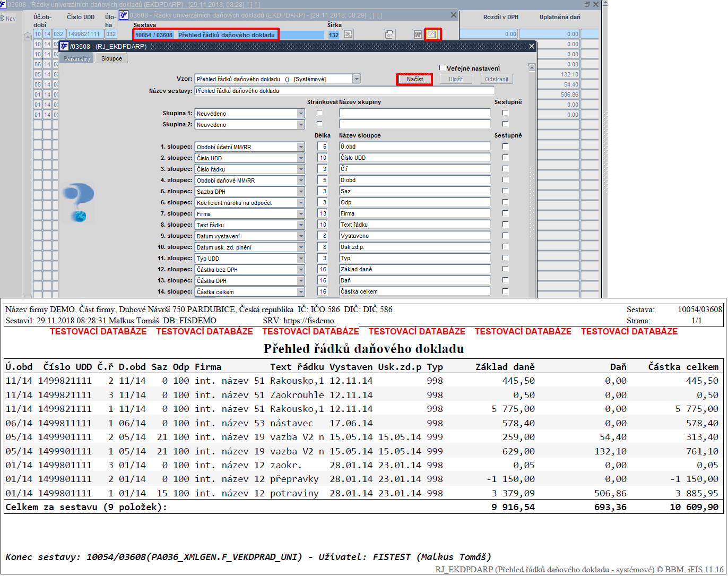Click Název sloupce field containing Vystaveno

click(x=415, y=236)
